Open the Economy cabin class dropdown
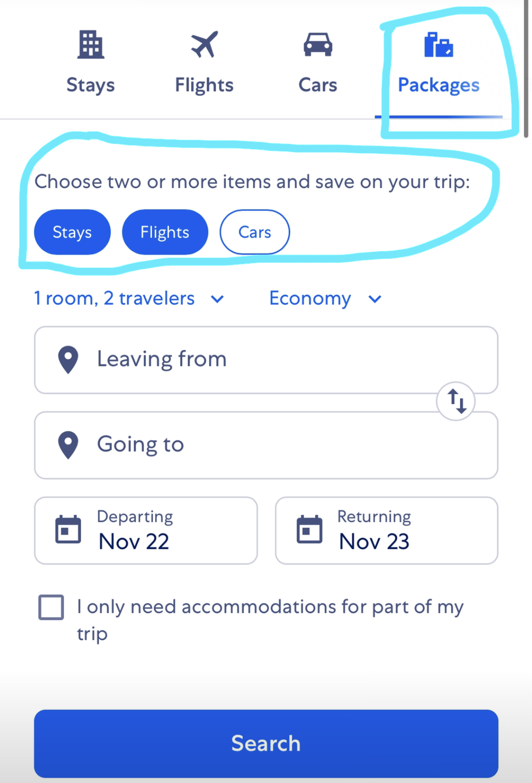This screenshot has height=783, width=532. tap(325, 299)
